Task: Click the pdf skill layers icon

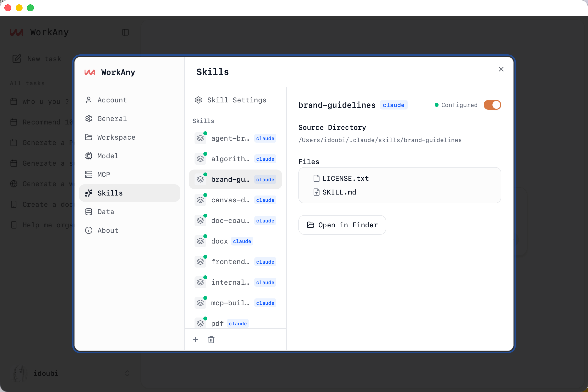Action: (200, 323)
